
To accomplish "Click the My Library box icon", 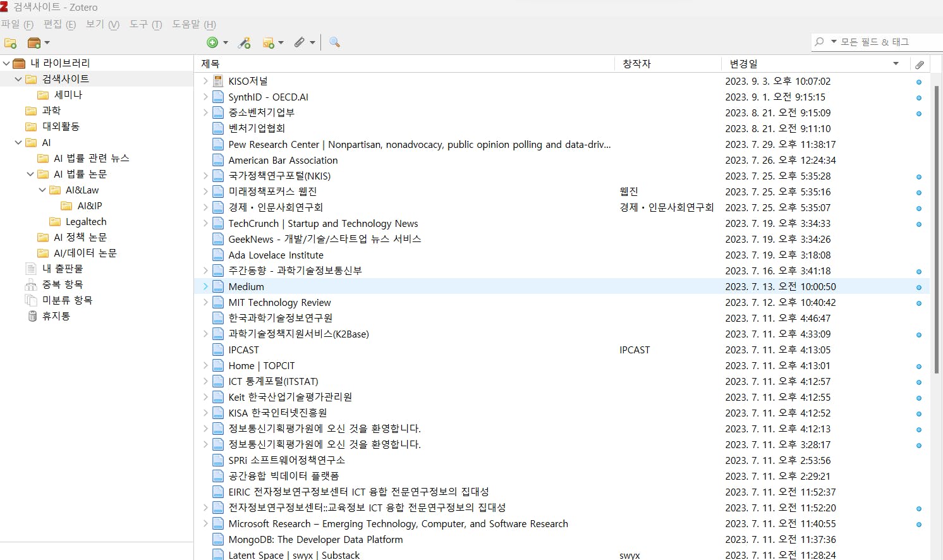I will click(x=19, y=63).
